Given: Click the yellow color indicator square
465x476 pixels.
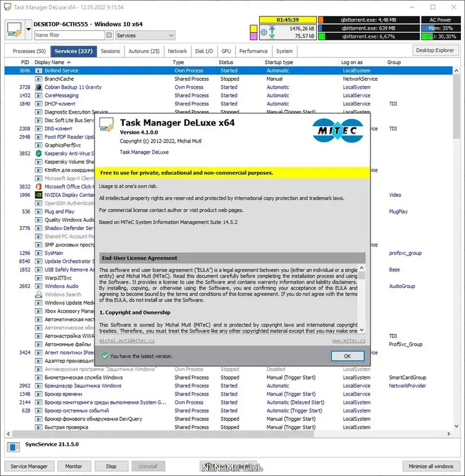Looking at the screenshot, I should 253,29.
